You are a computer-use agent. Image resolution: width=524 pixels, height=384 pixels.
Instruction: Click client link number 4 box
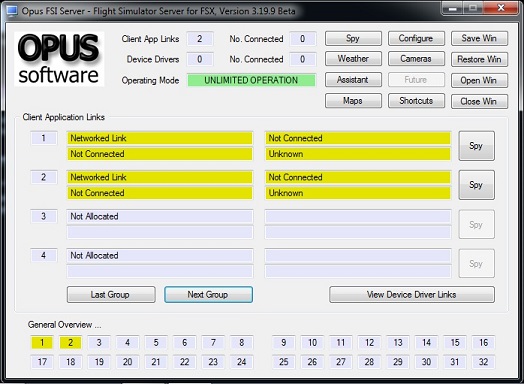[44, 256]
